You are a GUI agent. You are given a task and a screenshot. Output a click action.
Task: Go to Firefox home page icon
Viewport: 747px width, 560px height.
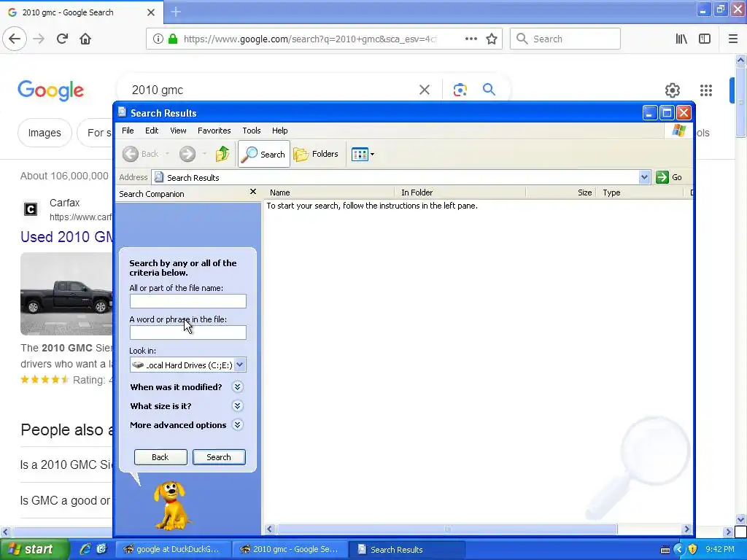(85, 39)
